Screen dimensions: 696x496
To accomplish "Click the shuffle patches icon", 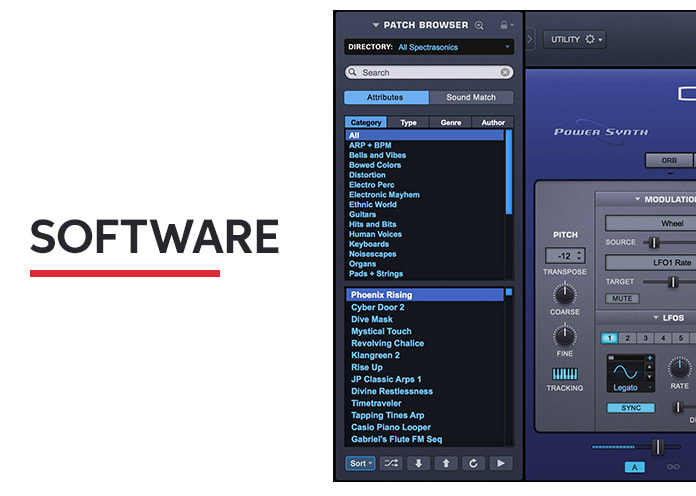I will click(x=391, y=463).
